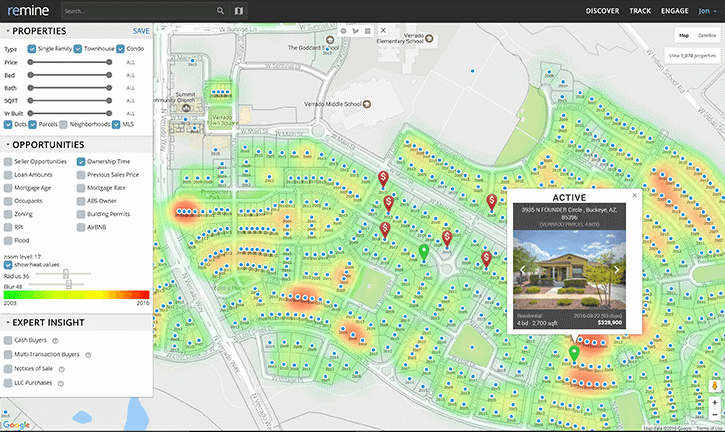Image resolution: width=725 pixels, height=432 pixels.
Task: Enable the Previous Sales Price checkbox
Action: click(81, 175)
